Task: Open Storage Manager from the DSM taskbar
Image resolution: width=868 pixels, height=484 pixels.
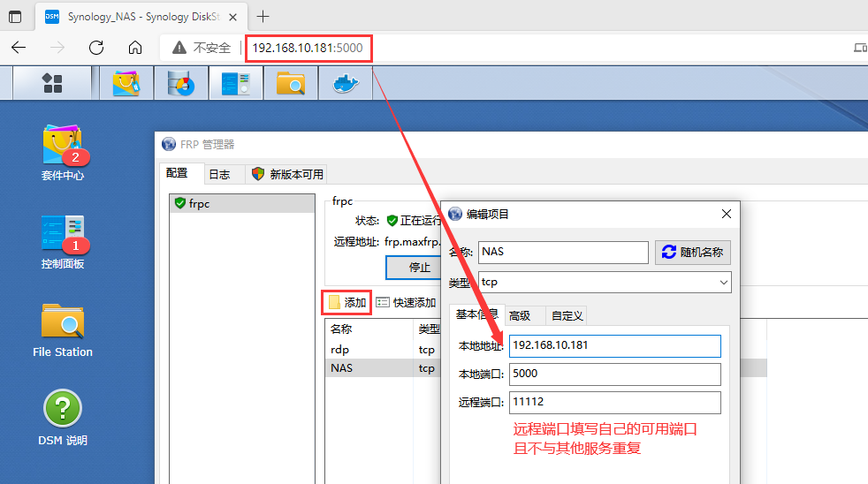Action: point(181,84)
